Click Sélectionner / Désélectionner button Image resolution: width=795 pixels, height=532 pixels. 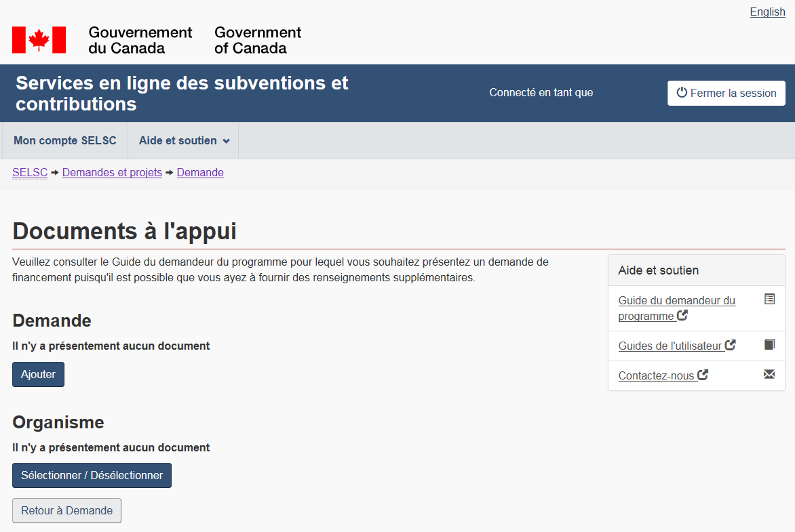(x=92, y=475)
